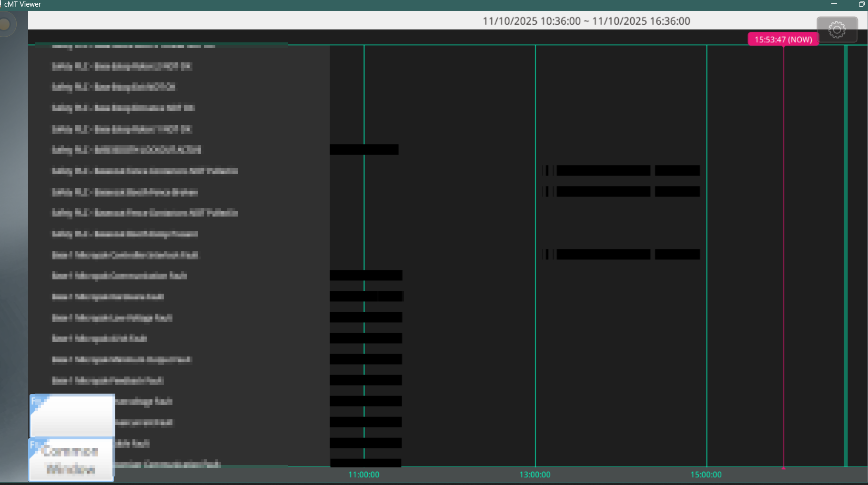Click the date range header text
Image resolution: width=868 pixels, height=485 pixels.
[586, 21]
